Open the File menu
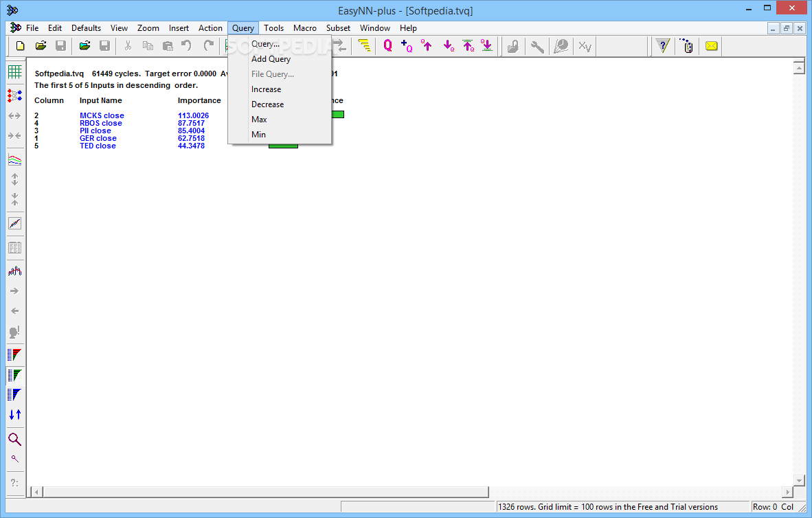 click(x=32, y=28)
